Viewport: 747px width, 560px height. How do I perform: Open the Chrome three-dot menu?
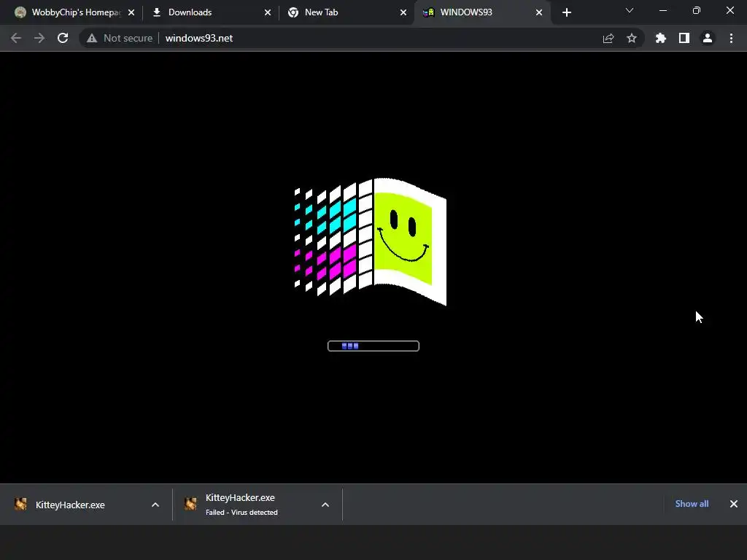(x=731, y=38)
